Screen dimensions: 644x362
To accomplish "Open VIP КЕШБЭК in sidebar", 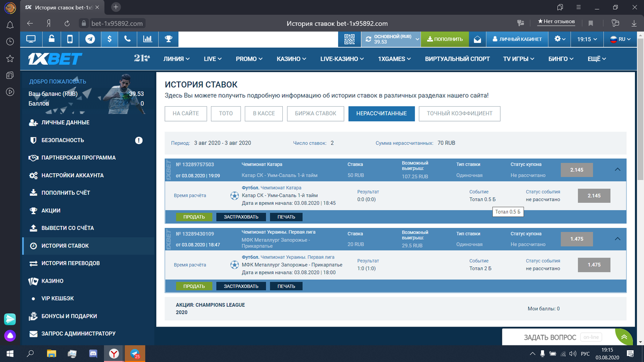I will pos(89,298).
